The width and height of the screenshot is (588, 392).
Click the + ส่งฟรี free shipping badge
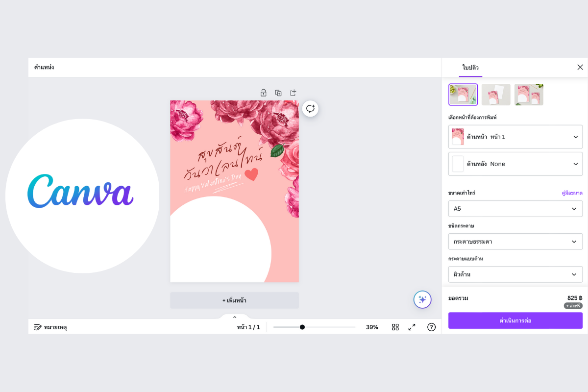(x=573, y=306)
